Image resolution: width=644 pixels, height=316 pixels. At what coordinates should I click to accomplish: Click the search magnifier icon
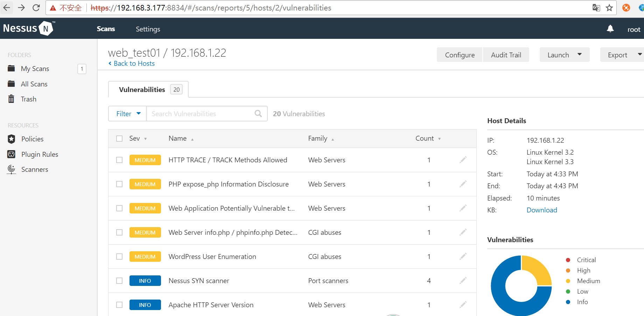tap(258, 114)
